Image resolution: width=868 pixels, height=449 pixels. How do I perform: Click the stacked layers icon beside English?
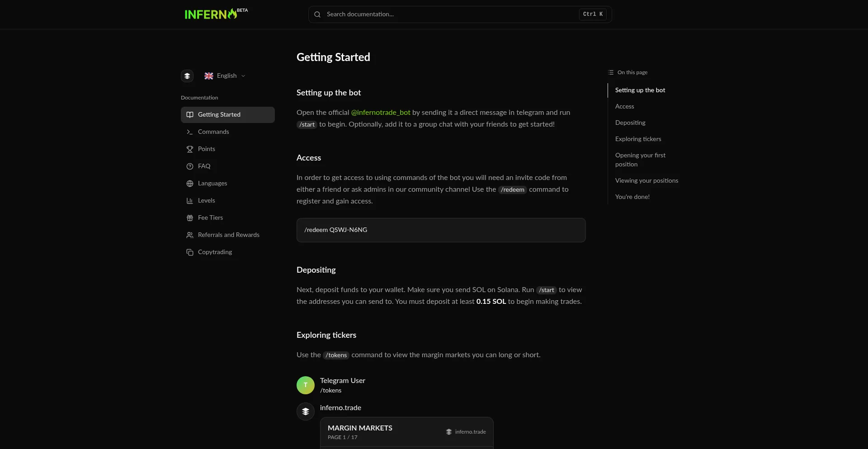point(187,76)
